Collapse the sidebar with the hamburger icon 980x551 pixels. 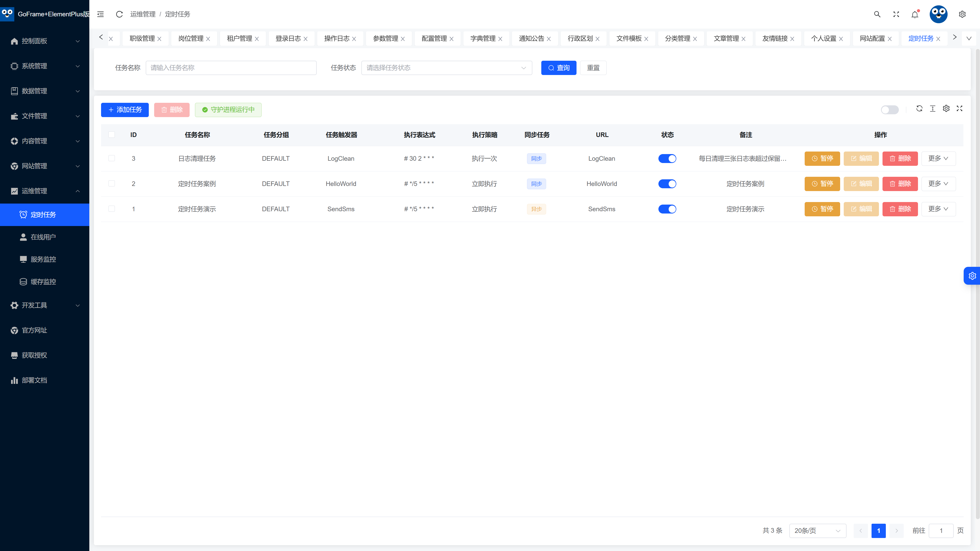point(101,14)
